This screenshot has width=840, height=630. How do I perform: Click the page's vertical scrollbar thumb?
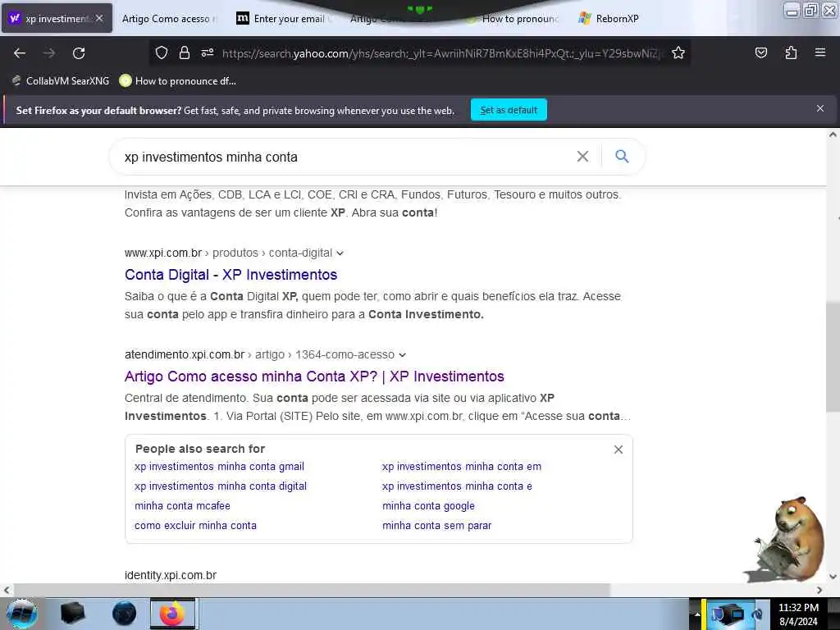tap(833, 358)
